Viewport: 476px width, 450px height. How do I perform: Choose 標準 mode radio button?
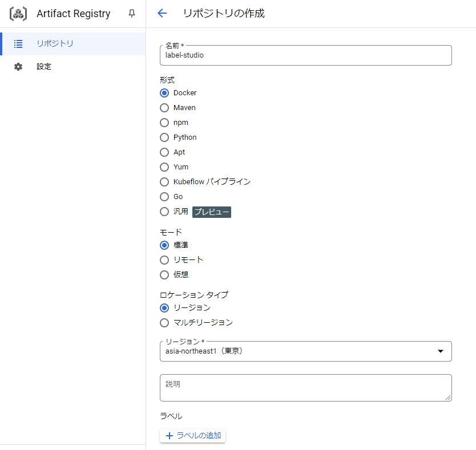[x=164, y=245]
